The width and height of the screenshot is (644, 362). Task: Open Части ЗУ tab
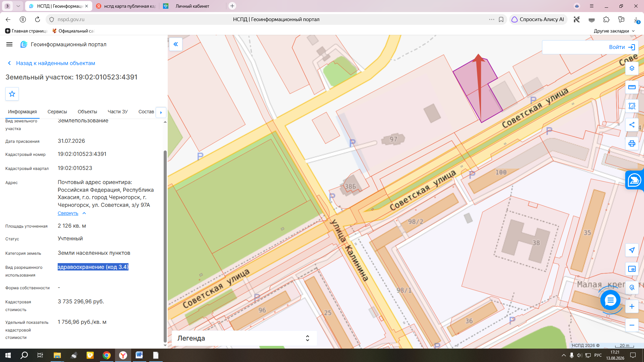point(118,112)
